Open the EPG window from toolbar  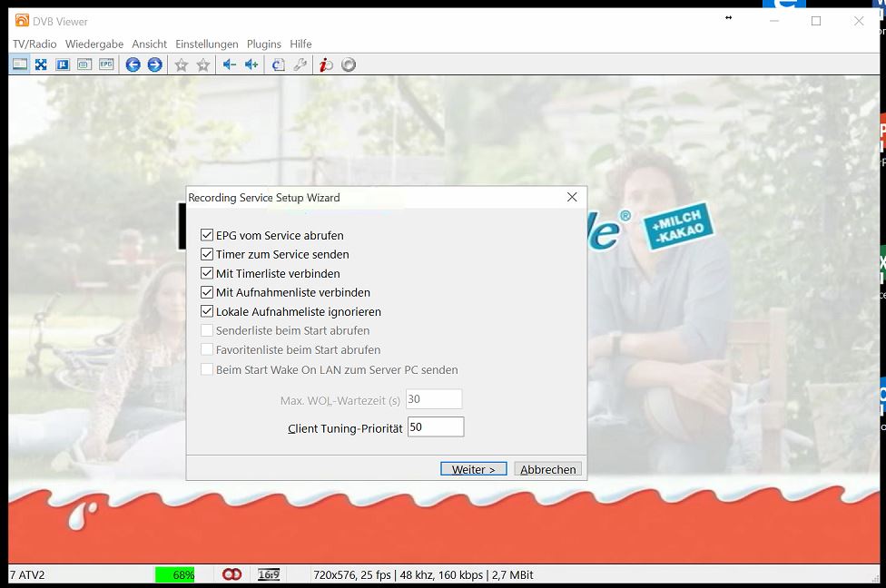pos(106,64)
